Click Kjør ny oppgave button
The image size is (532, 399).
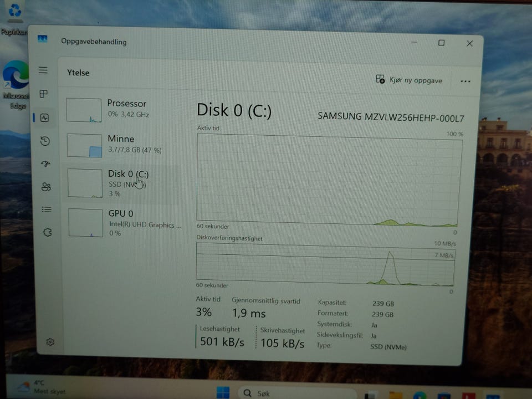409,80
